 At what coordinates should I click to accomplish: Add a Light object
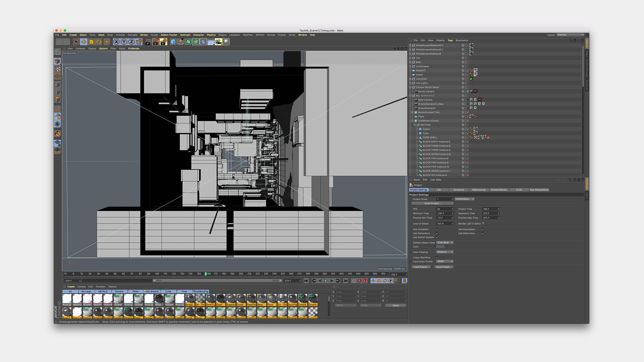226,42
